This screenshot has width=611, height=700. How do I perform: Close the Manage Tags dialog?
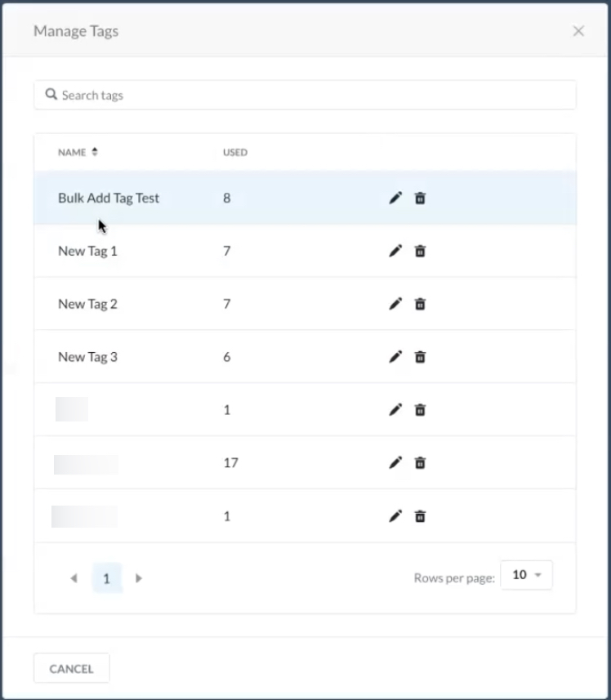(578, 31)
